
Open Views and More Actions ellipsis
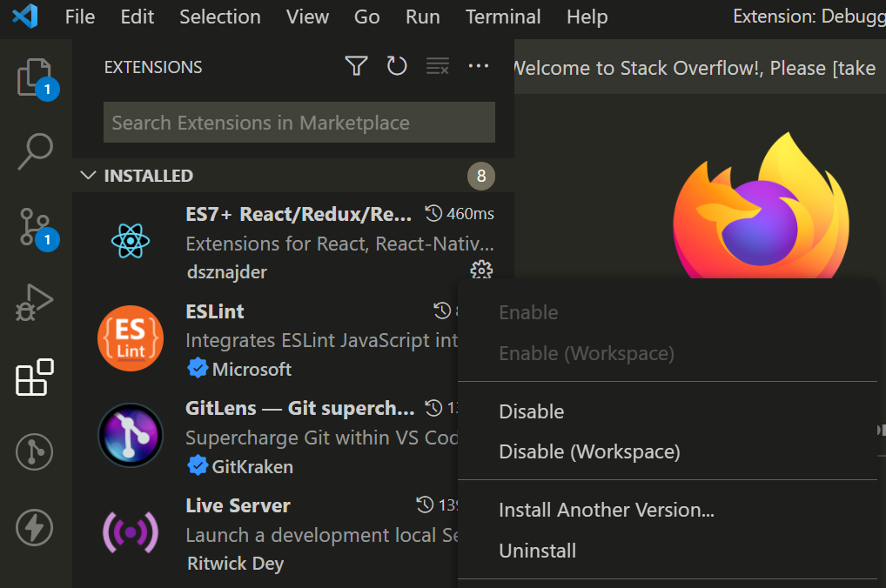tap(479, 66)
